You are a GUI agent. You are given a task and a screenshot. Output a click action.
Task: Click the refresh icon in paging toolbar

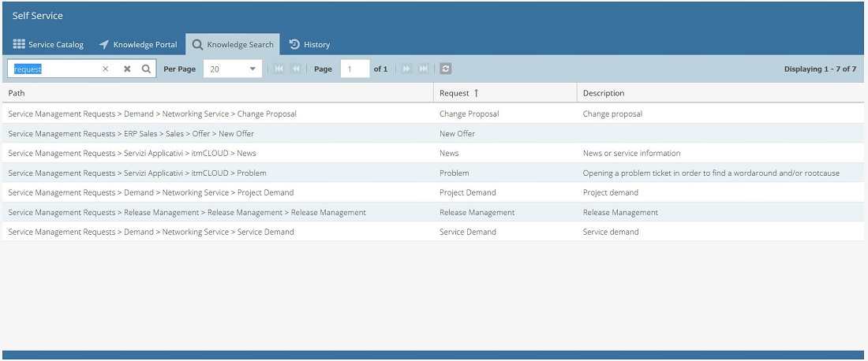click(446, 69)
